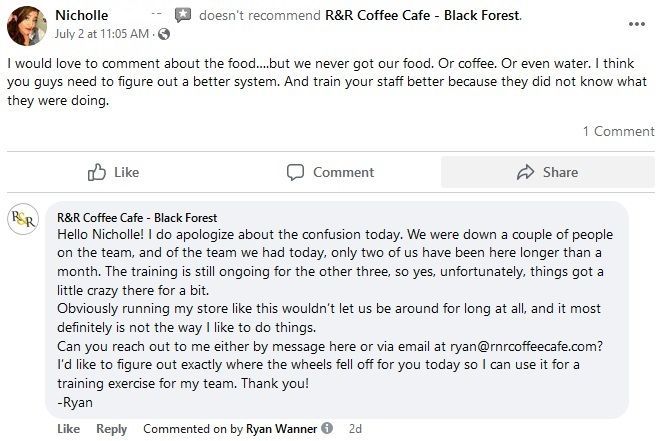Click R&R Coffee Cafe commenter name
Viewport: 669px width, 441px height.
[x=137, y=217]
